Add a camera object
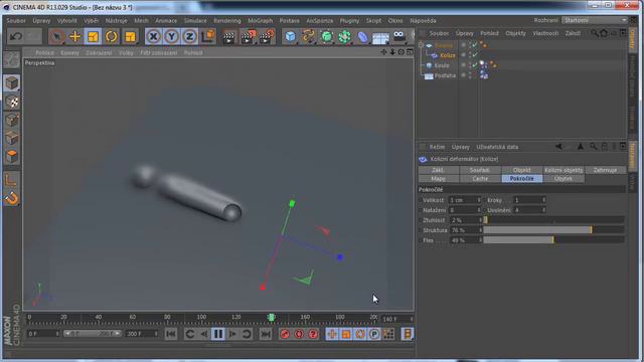 399,36
